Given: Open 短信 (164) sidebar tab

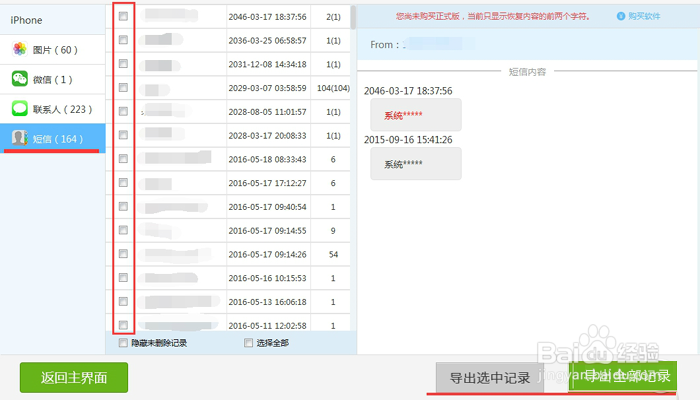Looking at the screenshot, I should (53, 138).
